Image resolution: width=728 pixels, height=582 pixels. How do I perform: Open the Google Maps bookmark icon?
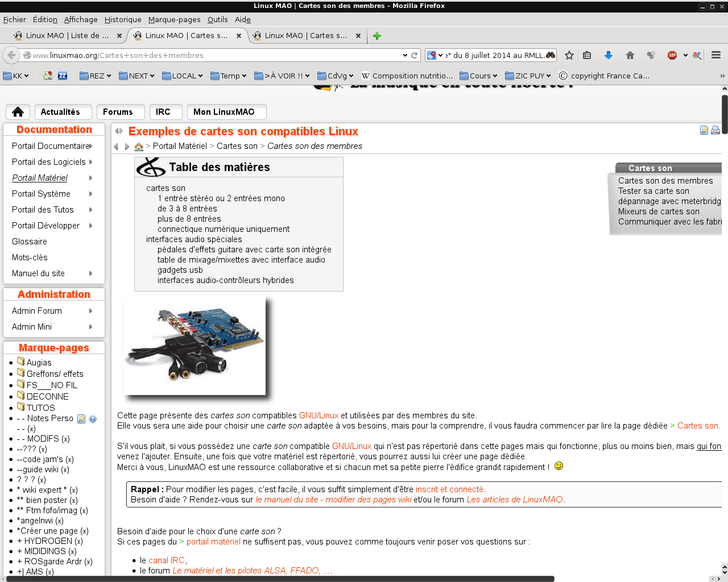(48, 76)
